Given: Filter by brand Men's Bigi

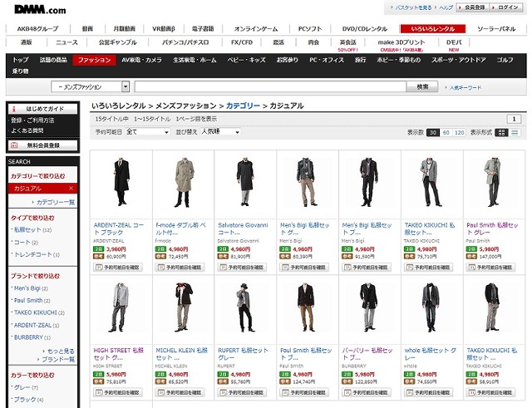Looking at the screenshot, I should pos(27,288).
